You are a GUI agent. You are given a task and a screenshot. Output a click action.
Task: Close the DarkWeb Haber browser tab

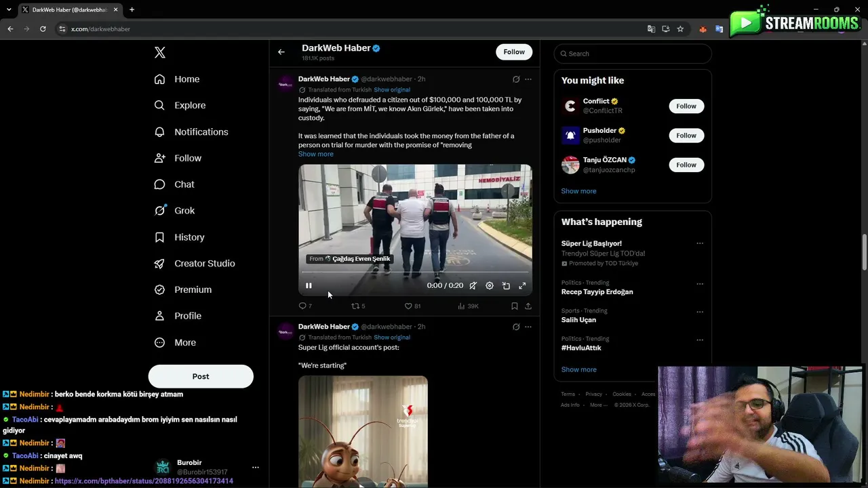(117, 9)
